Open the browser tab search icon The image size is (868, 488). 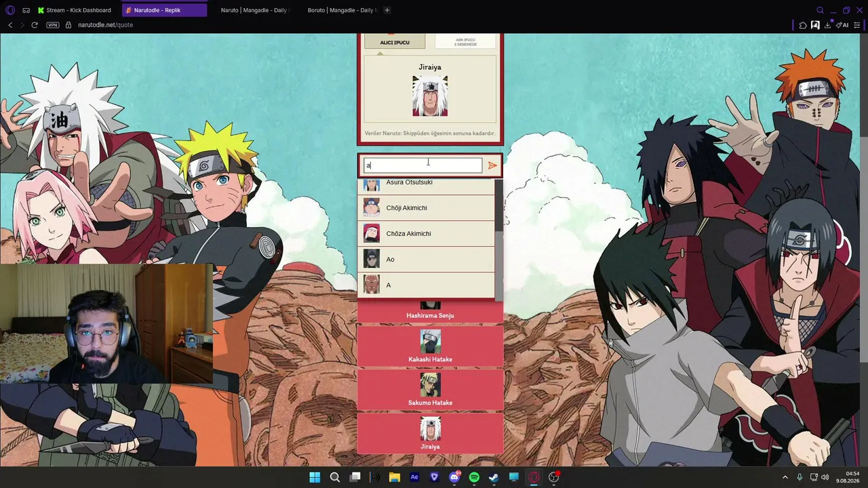[820, 10]
